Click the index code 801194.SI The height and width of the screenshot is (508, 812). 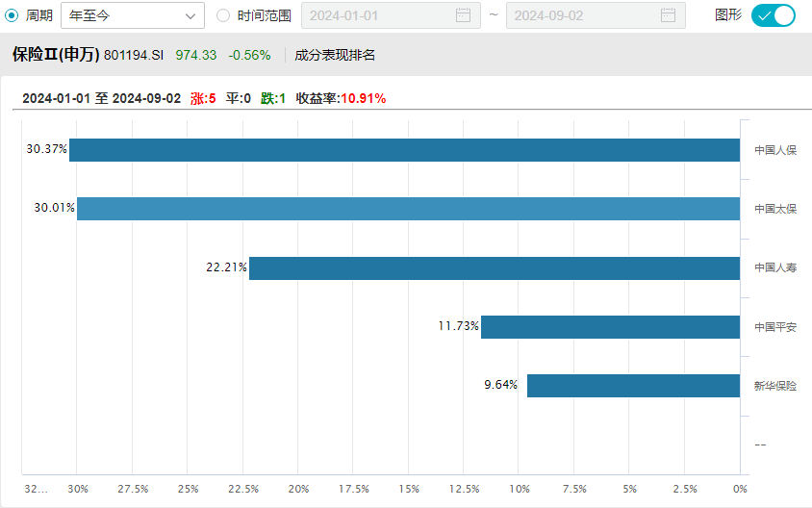(134, 55)
